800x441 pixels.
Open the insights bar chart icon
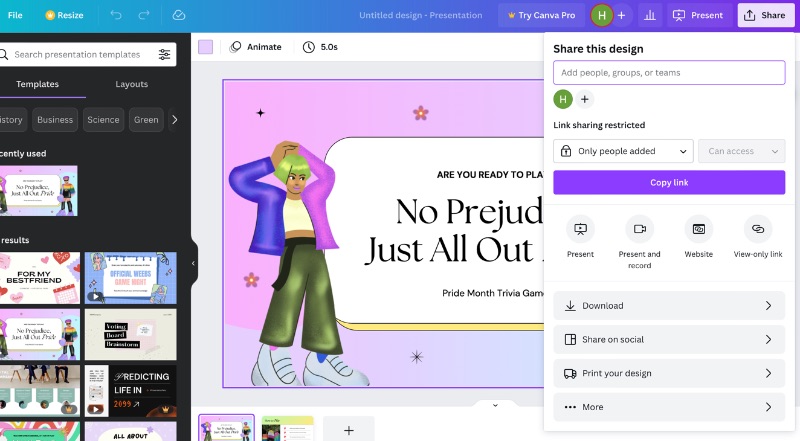(x=649, y=15)
